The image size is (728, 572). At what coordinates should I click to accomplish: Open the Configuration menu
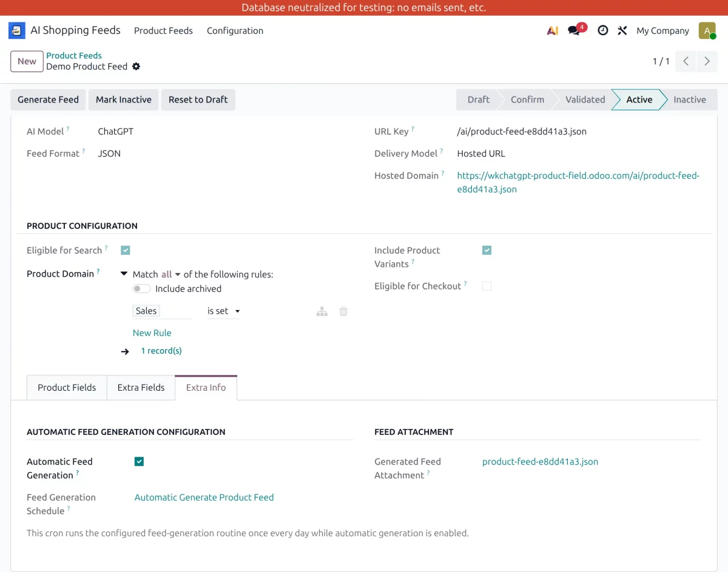tap(235, 31)
